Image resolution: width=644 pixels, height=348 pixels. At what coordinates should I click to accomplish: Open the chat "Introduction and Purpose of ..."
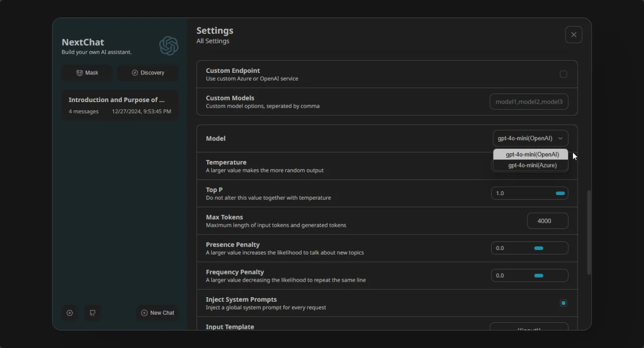120,105
